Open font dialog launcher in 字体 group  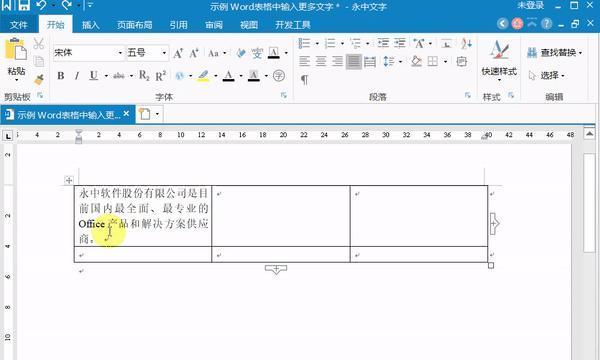284,95
